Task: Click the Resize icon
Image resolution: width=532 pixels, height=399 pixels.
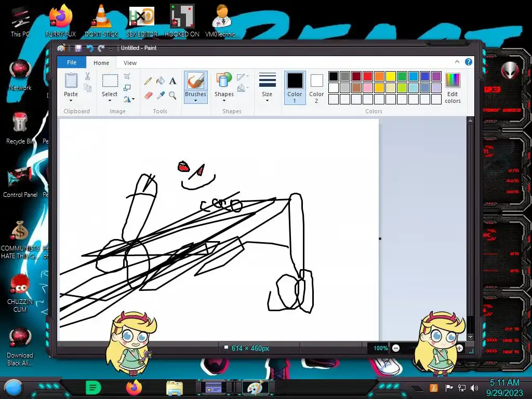Action: click(127, 88)
